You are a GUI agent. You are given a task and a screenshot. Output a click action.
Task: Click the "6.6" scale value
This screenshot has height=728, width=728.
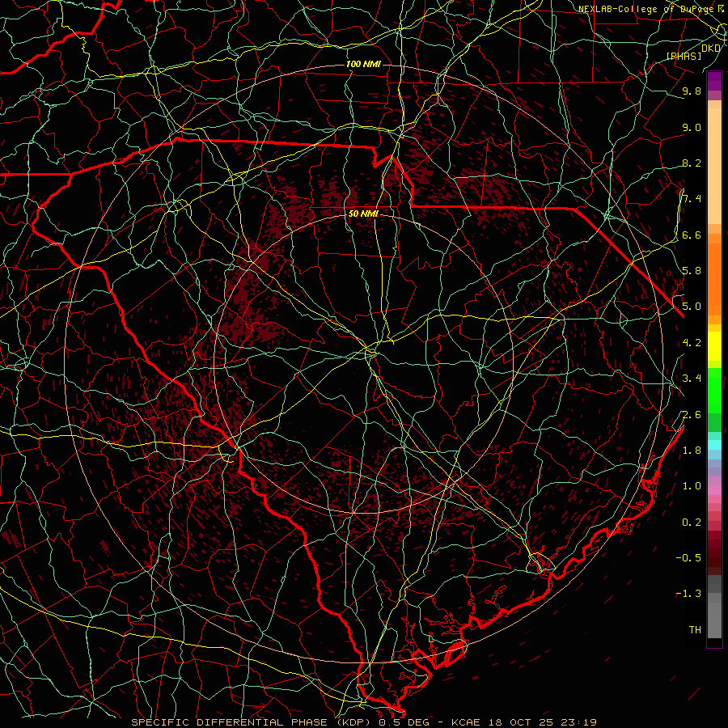pos(692,235)
